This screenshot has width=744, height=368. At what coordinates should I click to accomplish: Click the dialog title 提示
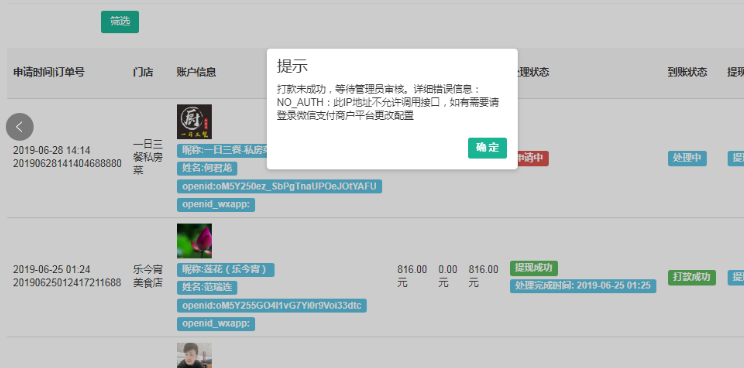point(292,66)
